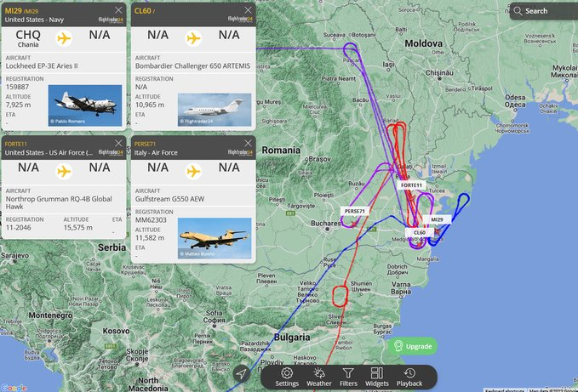
Task: Open the Challenger 650 ARTEMIS photo
Action: pos(215,110)
